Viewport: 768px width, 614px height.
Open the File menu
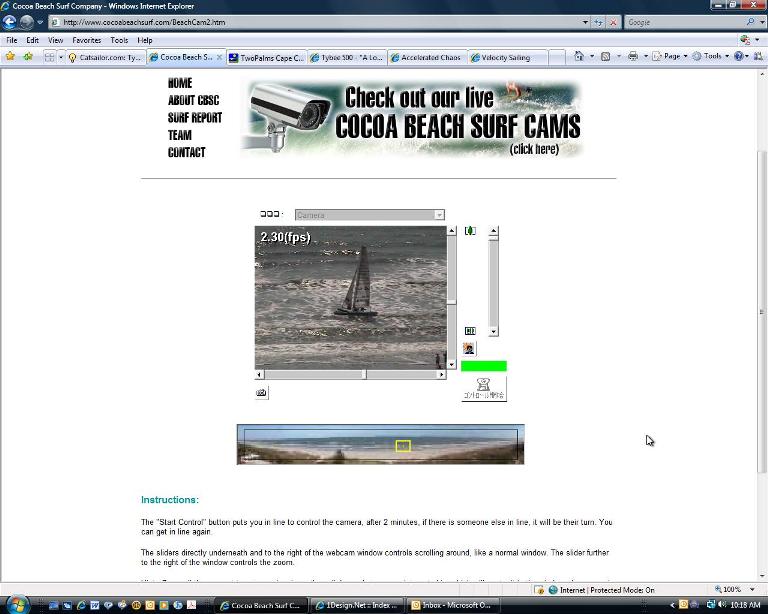click(x=12, y=40)
